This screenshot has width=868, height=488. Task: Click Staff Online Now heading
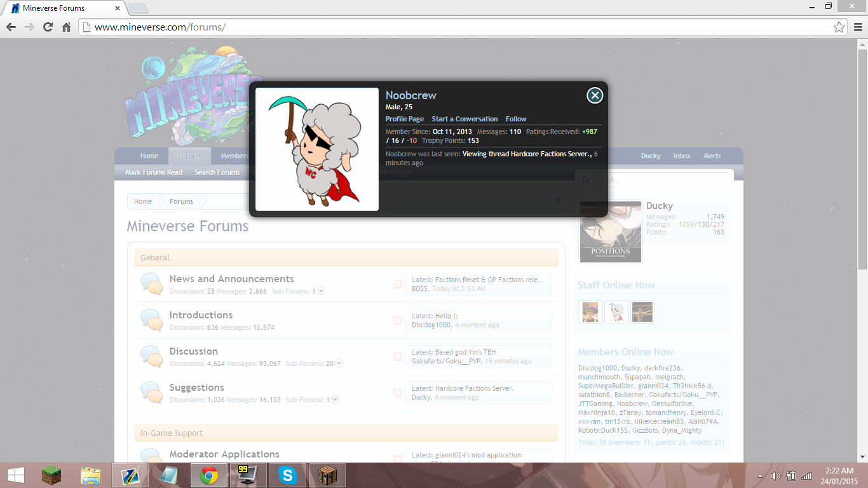click(x=616, y=285)
